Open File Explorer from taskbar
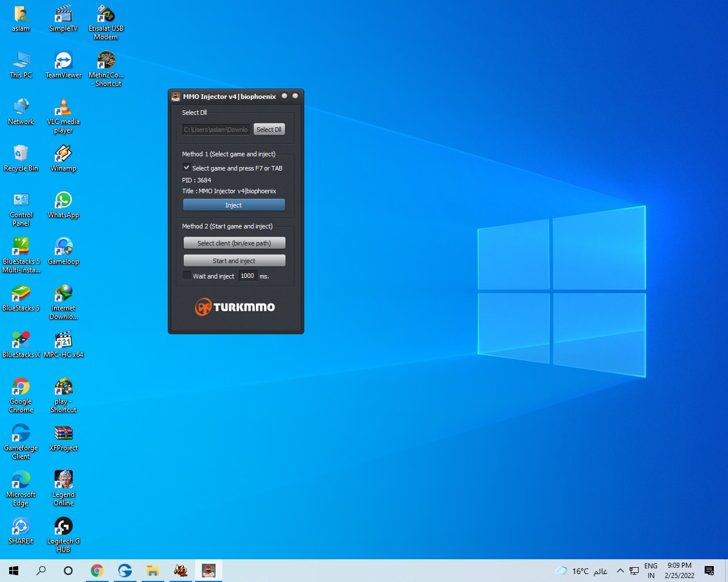Screen dimensions: 728x582 point(152,571)
